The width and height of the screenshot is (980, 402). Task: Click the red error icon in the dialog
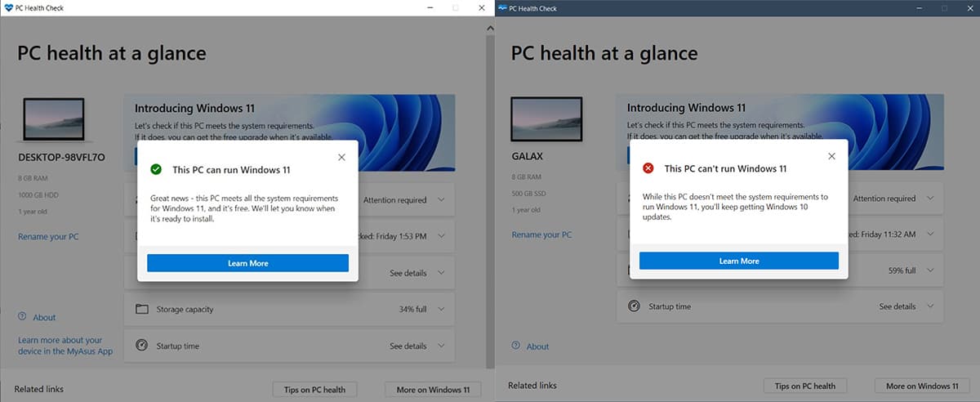(x=648, y=168)
